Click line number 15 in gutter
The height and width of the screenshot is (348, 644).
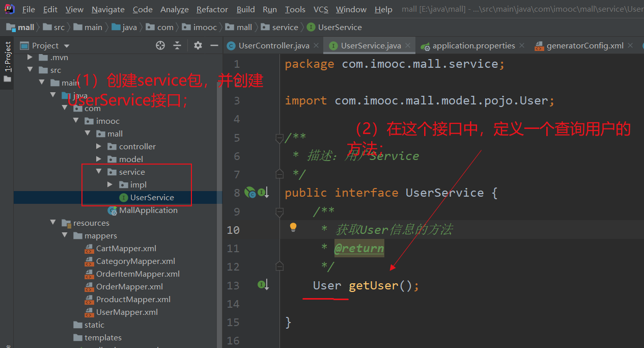(233, 322)
